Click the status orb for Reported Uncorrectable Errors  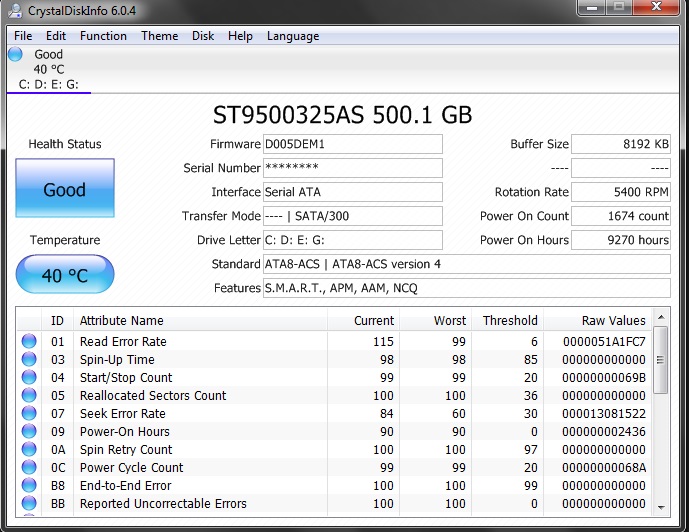(x=29, y=503)
